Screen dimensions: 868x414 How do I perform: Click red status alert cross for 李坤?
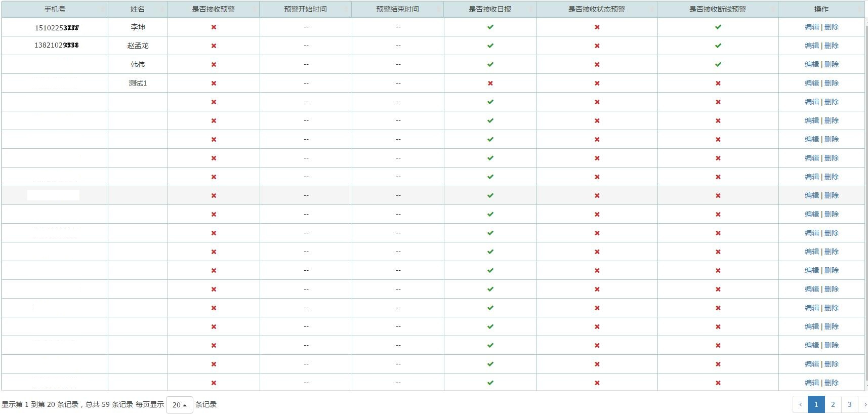tap(597, 27)
